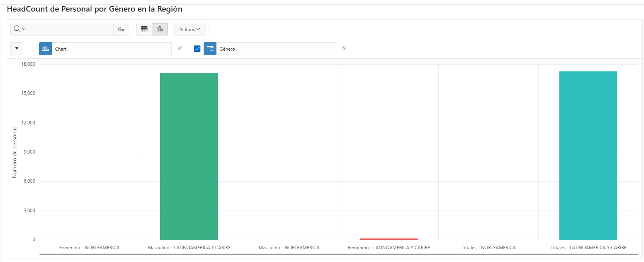Click the teal Totales - LATINOAMERICA Y CARIBE bar
This screenshot has height=262, width=644.
tap(588, 156)
